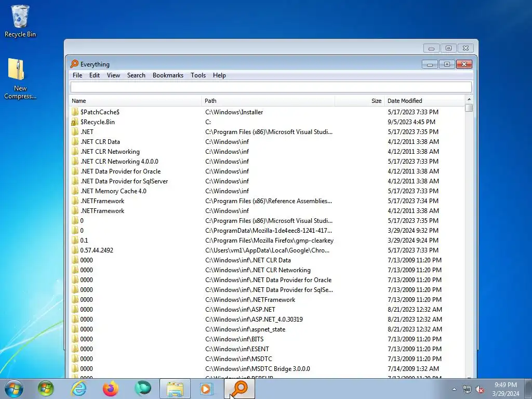This screenshot has width=532, height=399.
Task: Click path C:\Windows\inf\MSDTC row
Action: (238, 358)
